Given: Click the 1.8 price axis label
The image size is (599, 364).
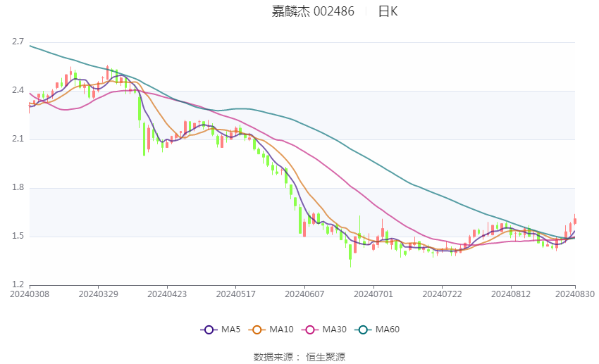Looking at the screenshot, I should coord(18,187).
